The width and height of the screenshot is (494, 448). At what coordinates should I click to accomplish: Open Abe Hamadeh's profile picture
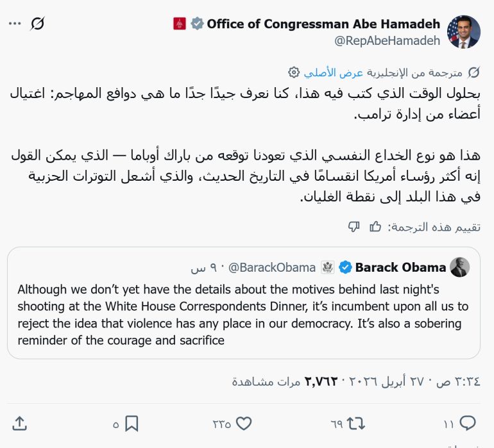[463, 32]
